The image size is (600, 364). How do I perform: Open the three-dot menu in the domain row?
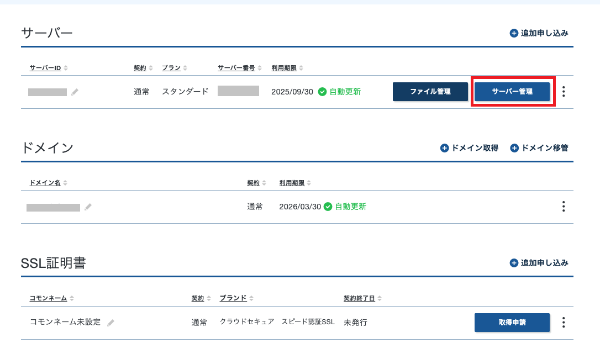pyautogui.click(x=564, y=207)
